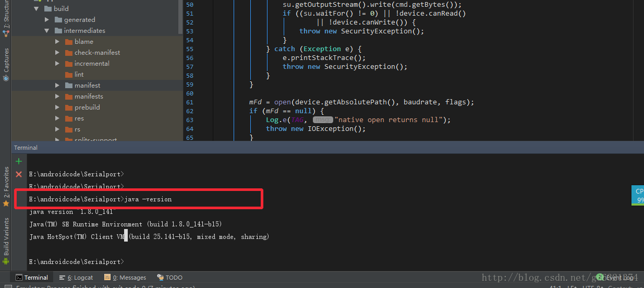
Task: Click the intermediates folder icon
Action: point(58,31)
